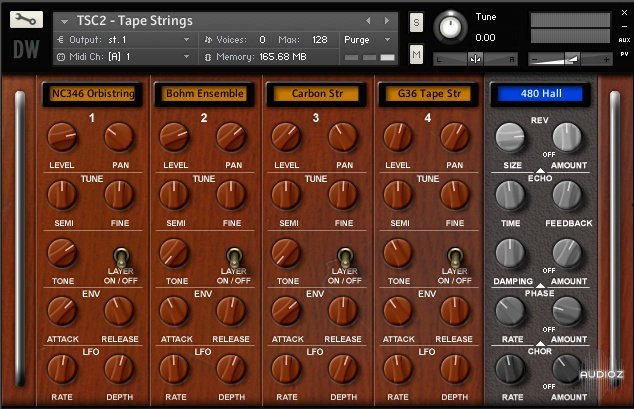Image resolution: width=634 pixels, height=409 pixels.
Task: Toggle layer 1 ON/OFF switch
Action: click(x=121, y=257)
